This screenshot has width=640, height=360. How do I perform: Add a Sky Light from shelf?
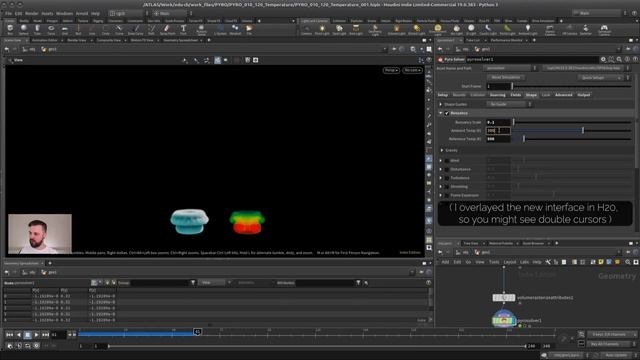[456, 29]
